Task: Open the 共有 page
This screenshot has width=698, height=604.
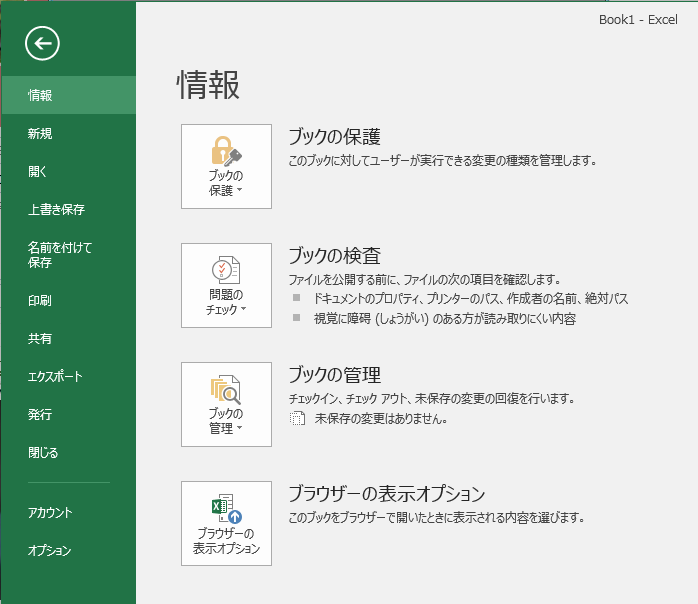Action: [69, 338]
